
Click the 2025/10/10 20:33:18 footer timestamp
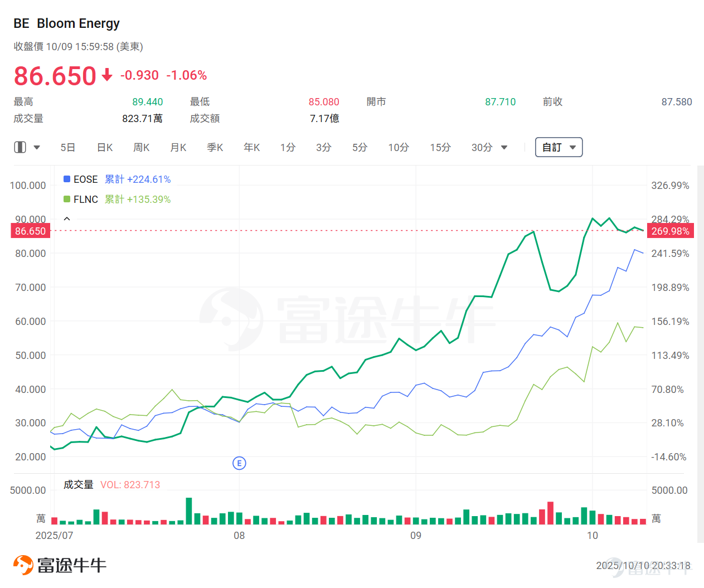point(643,566)
